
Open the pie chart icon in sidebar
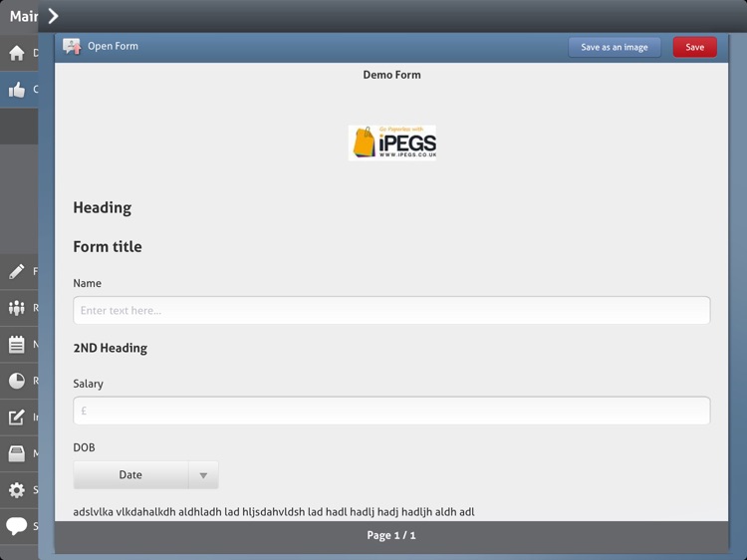[17, 381]
